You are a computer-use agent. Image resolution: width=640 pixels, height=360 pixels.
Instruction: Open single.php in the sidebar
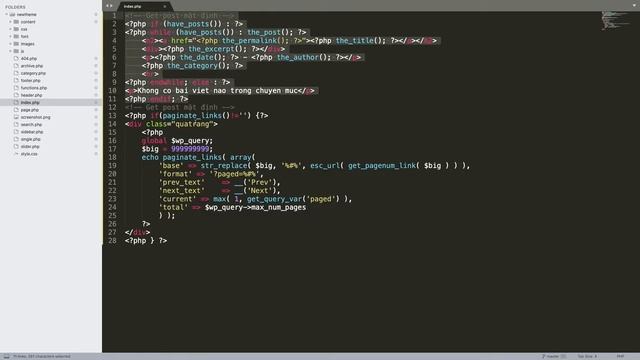(31, 139)
